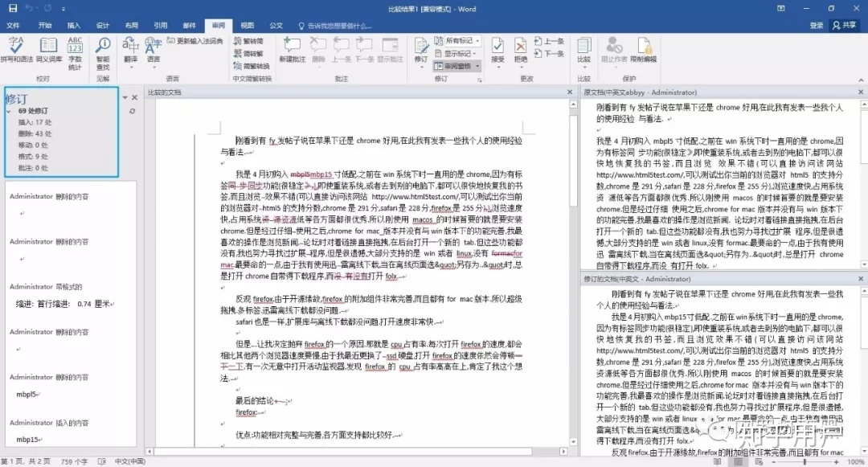The width and height of the screenshot is (868, 467).
Task: Accept the change with 接受
Action: pos(497,52)
